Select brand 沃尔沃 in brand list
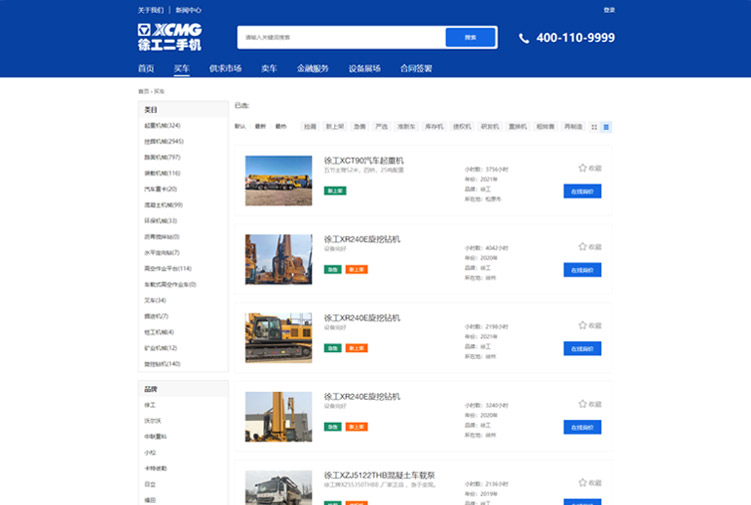The height and width of the screenshot is (505, 751). (x=153, y=421)
